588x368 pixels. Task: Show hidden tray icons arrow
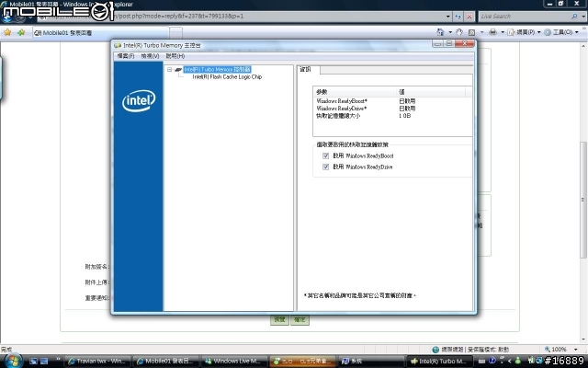click(510, 361)
